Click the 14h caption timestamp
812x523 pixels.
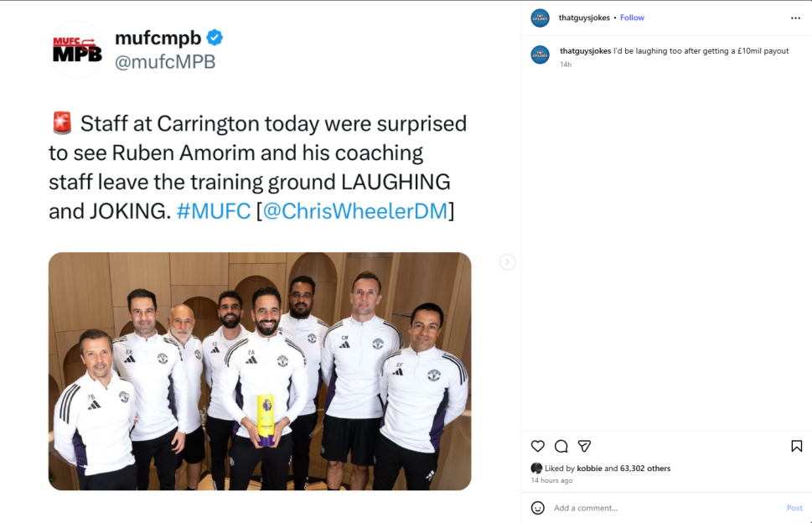(566, 65)
